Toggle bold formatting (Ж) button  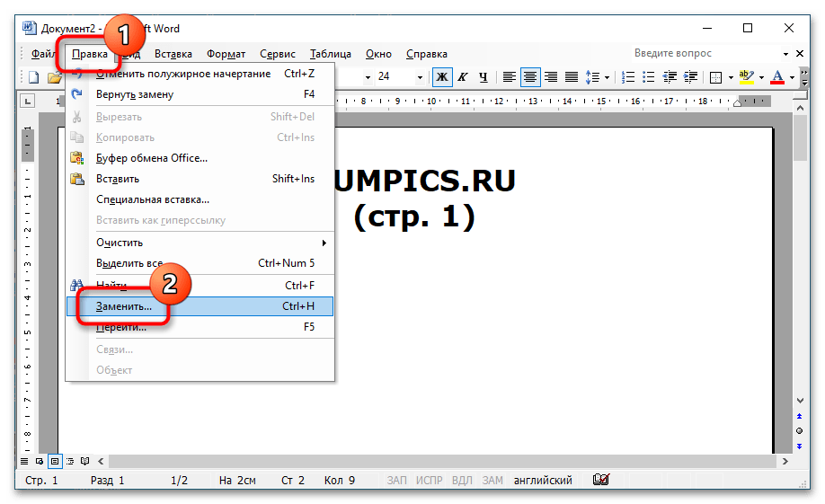coord(442,77)
